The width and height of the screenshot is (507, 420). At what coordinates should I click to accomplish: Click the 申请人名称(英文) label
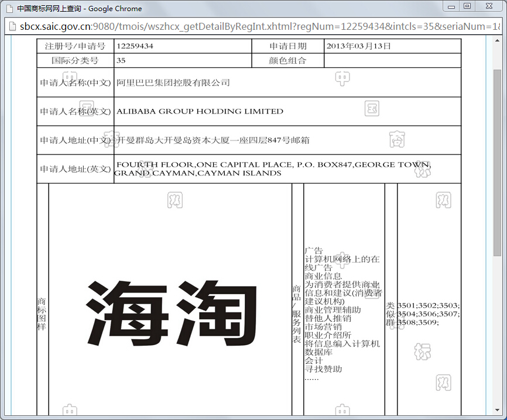click(x=76, y=112)
